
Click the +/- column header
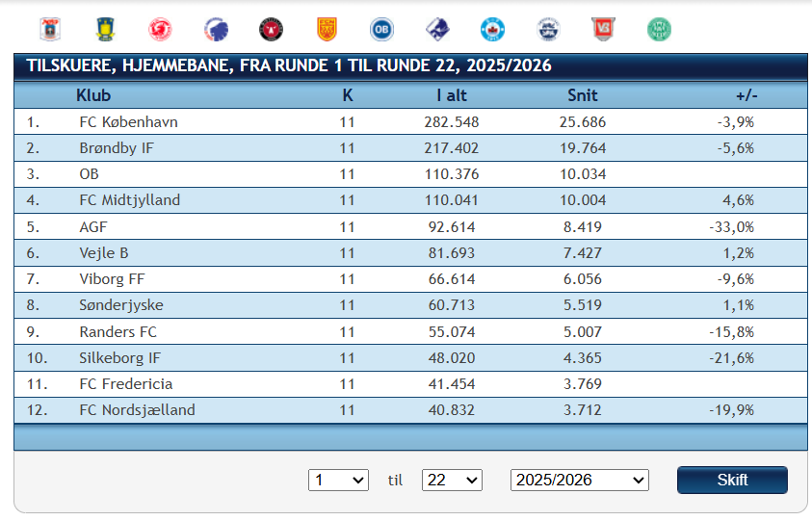[747, 95]
